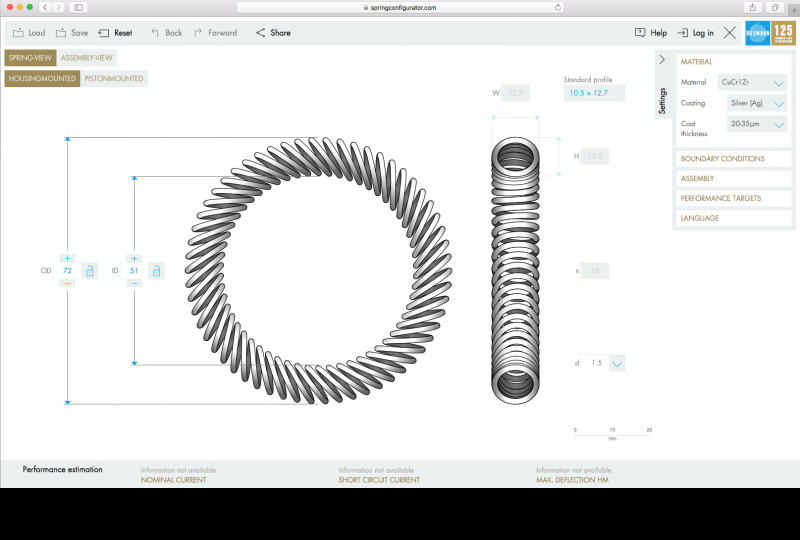The height and width of the screenshot is (540, 800).
Task: Toggle the ID lock icon
Action: [x=156, y=271]
